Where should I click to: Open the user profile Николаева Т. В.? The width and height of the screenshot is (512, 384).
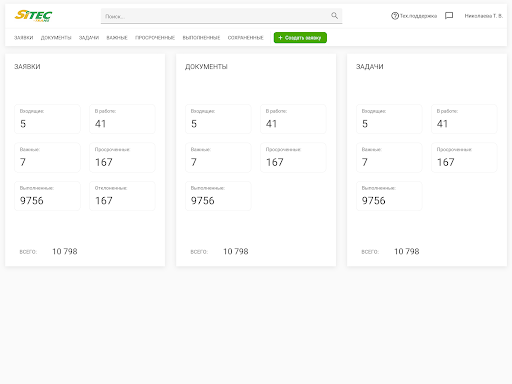484,16
